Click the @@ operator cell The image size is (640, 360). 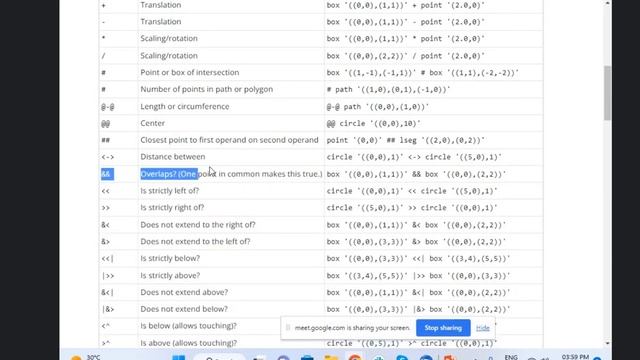click(x=106, y=123)
